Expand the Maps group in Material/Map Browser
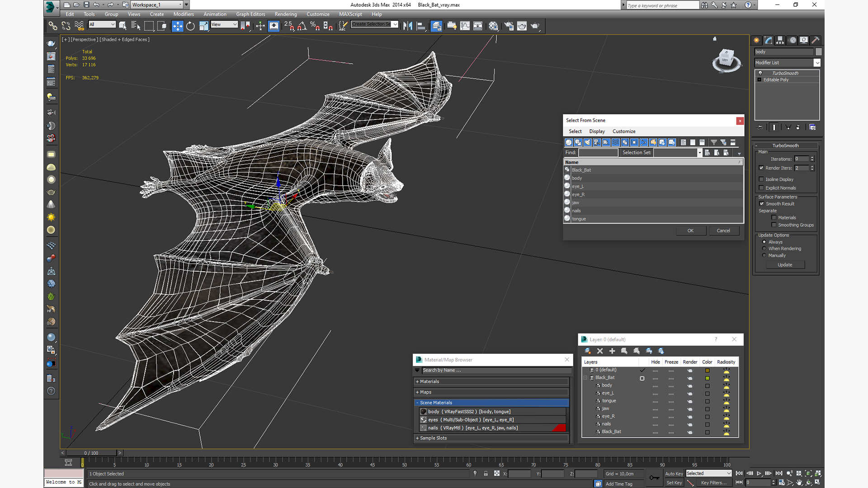The width and height of the screenshot is (868, 488). (x=491, y=393)
